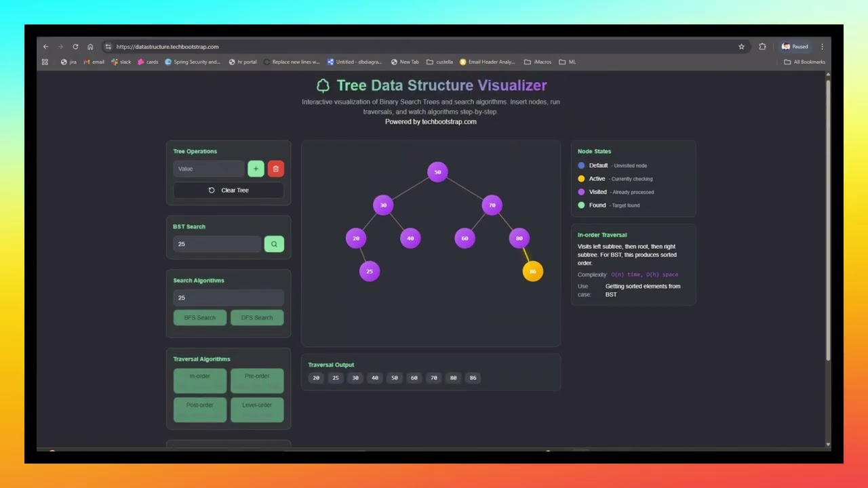This screenshot has width=868, height=488.
Task: Open the jira bookmark
Action: pyautogui.click(x=68, y=62)
